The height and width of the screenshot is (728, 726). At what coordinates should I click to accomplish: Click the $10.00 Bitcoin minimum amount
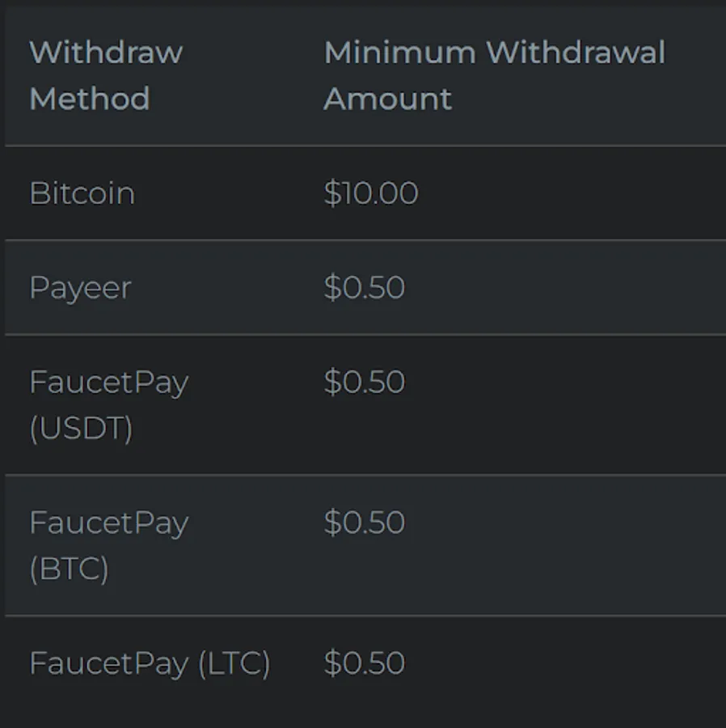371,193
